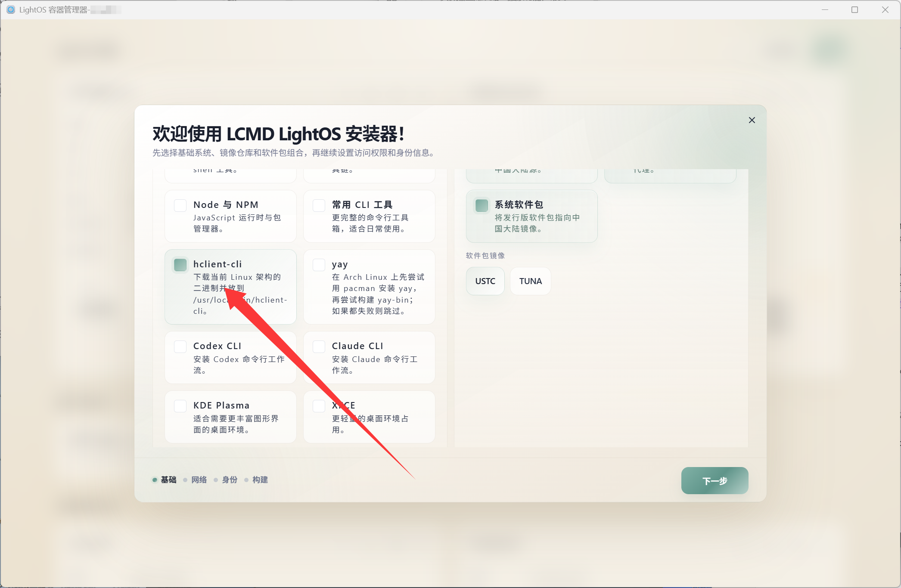Uncheck the hclient-cli package checkbox

click(x=180, y=265)
